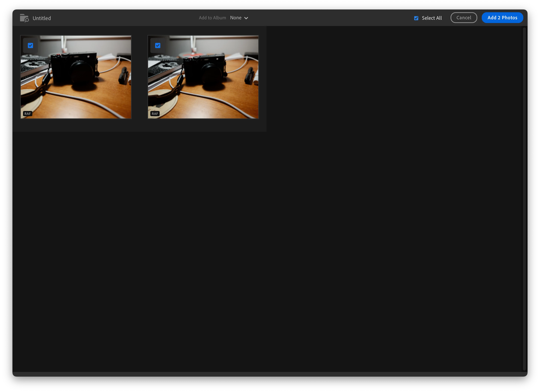Uncheck the second photo's selection checkbox

tap(158, 45)
